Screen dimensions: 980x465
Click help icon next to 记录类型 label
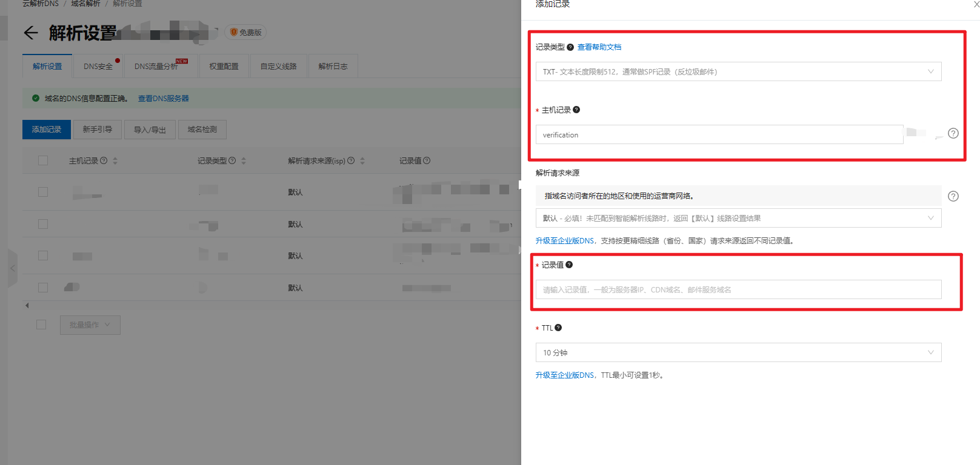(x=570, y=47)
